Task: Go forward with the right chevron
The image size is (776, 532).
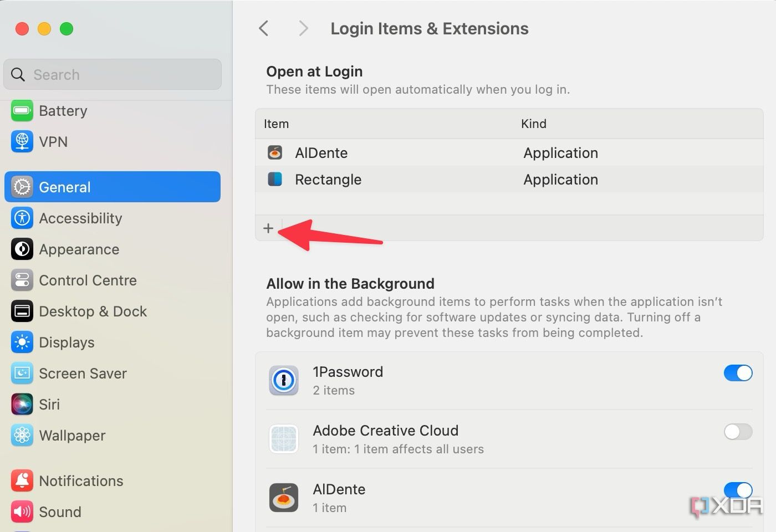Action: click(x=303, y=28)
